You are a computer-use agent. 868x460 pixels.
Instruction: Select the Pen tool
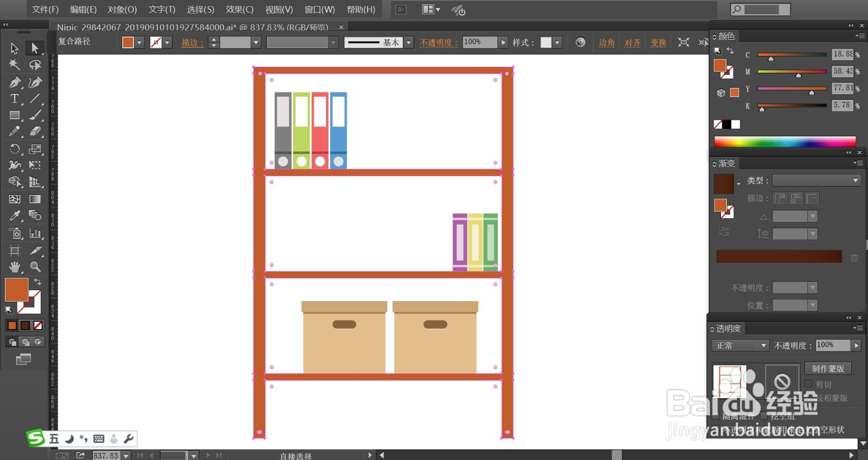click(x=15, y=82)
